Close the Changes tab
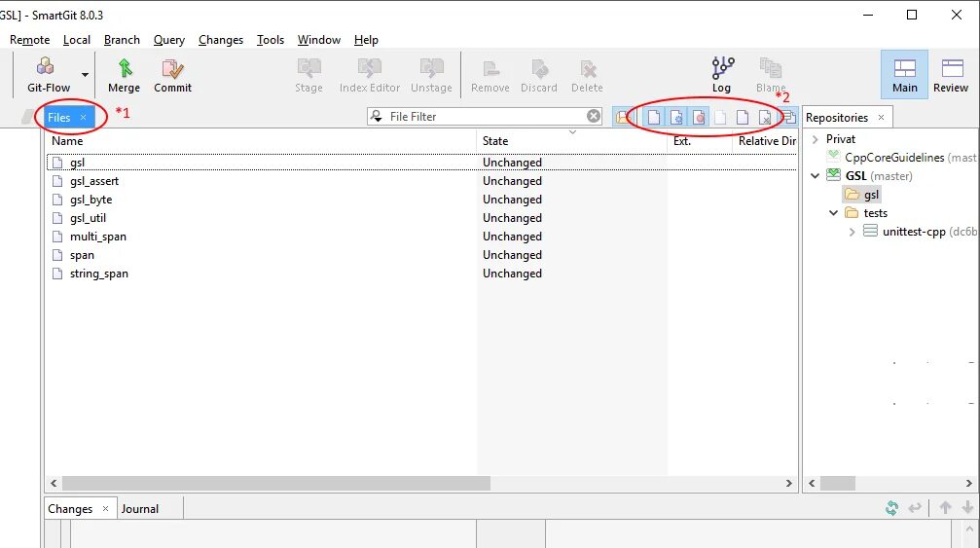Viewport: 980px width, 548px height. (x=105, y=509)
